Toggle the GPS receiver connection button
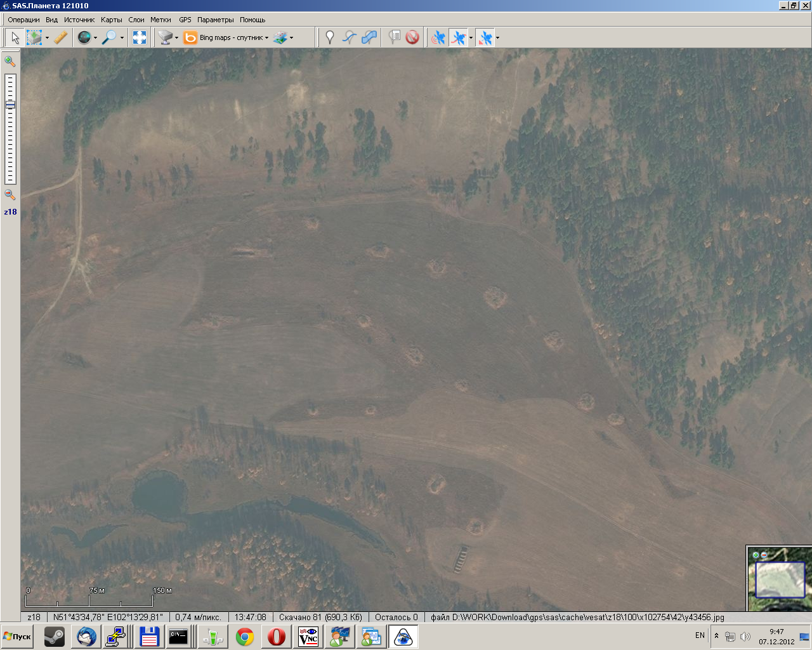Screen dimensions: 812x650 [x=438, y=38]
